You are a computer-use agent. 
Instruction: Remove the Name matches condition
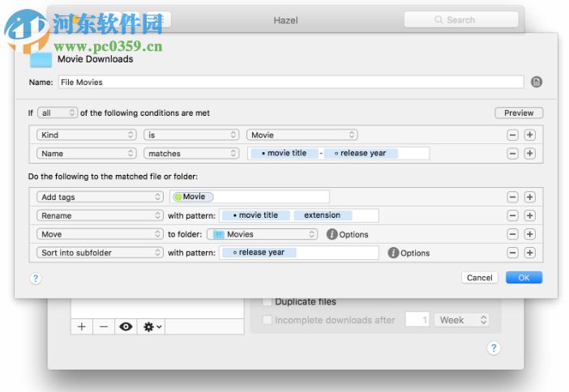coord(512,153)
